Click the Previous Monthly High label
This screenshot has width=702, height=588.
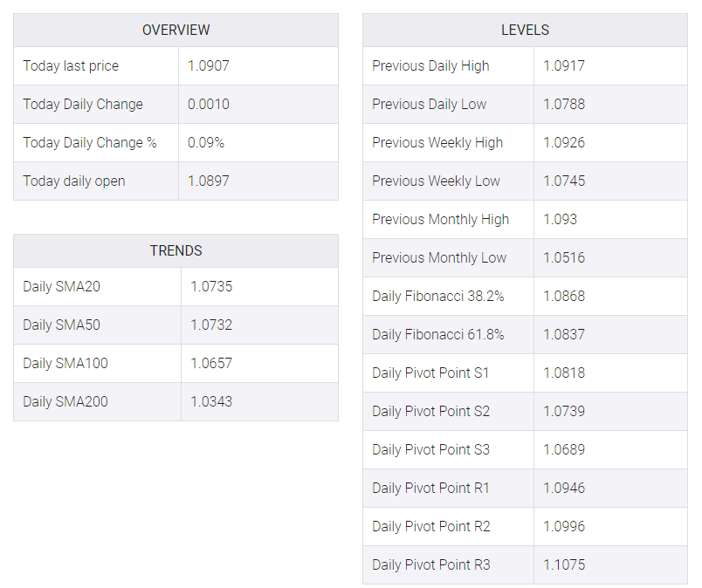(441, 219)
